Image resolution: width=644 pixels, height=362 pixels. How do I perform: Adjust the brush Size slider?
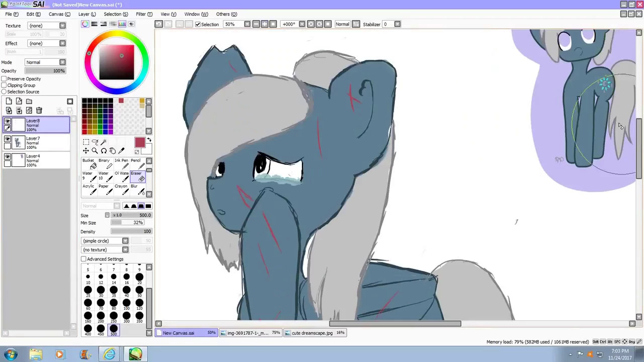pyautogui.click(x=131, y=215)
